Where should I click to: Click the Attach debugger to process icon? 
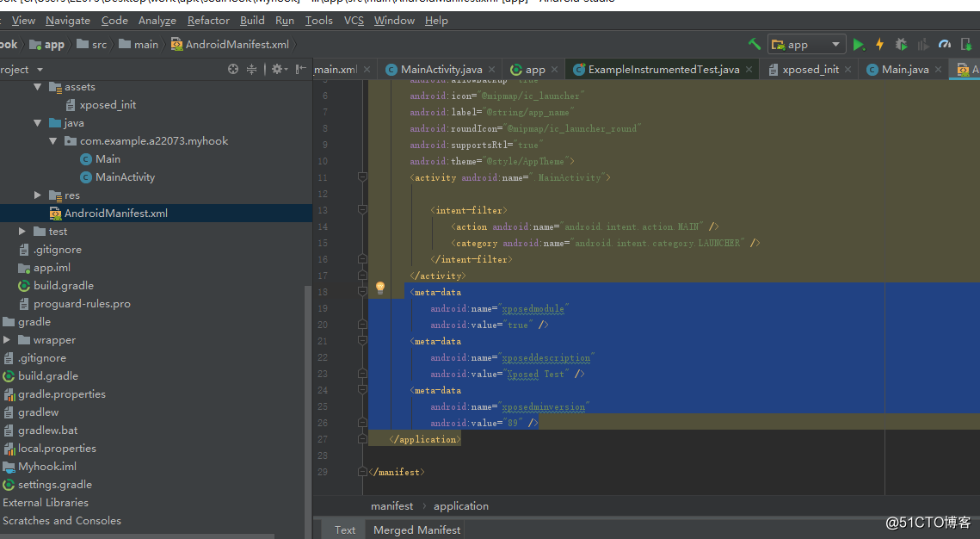[x=966, y=45]
